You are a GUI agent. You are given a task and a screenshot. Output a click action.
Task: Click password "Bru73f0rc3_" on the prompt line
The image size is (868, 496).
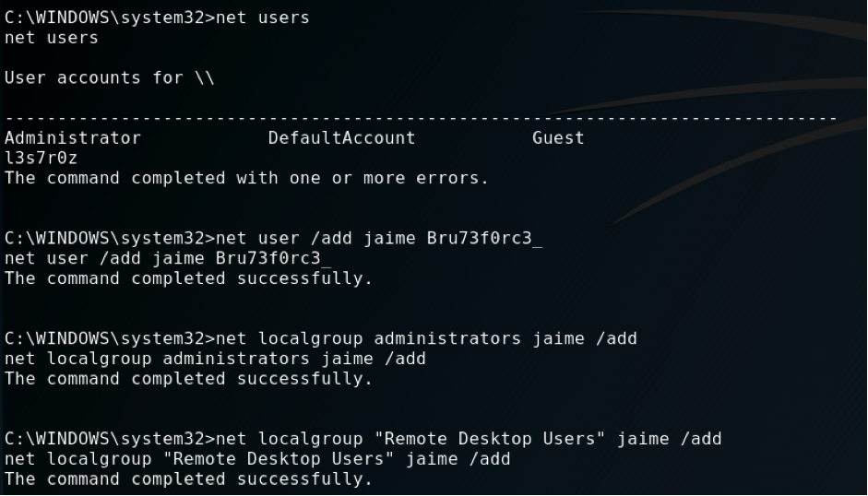[x=483, y=238]
